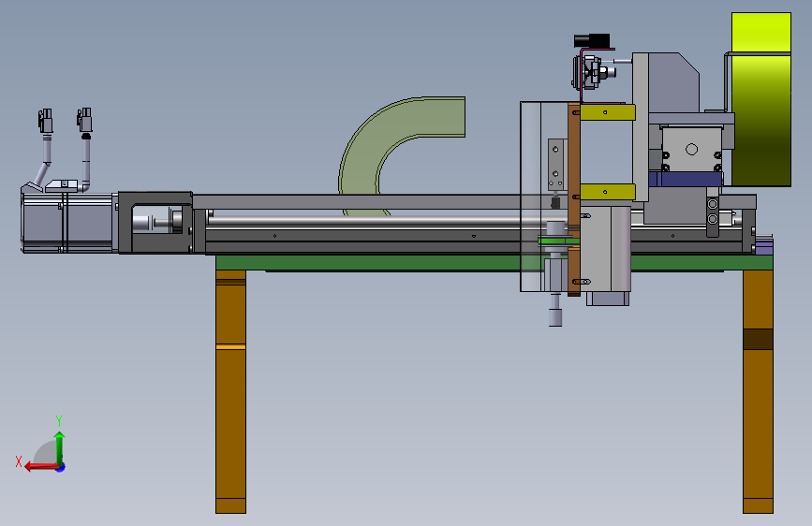Viewport: 812px width, 526px height.
Task: Select the transparent cover on the carriage
Action: click(x=544, y=197)
